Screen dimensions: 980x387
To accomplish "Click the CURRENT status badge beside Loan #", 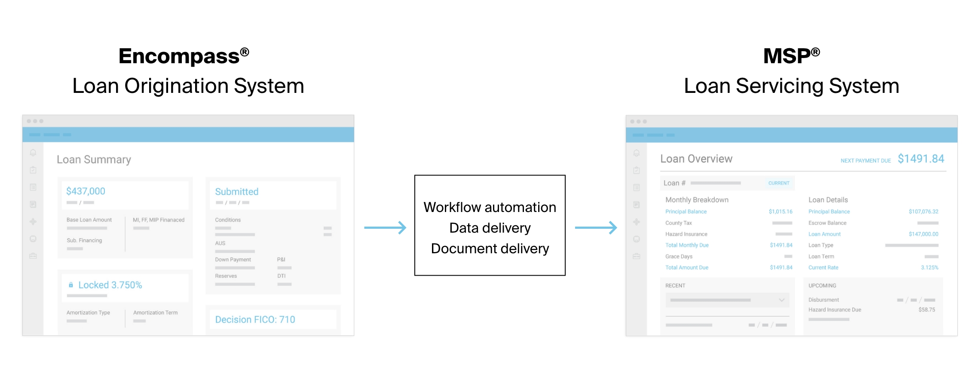I will tap(779, 183).
